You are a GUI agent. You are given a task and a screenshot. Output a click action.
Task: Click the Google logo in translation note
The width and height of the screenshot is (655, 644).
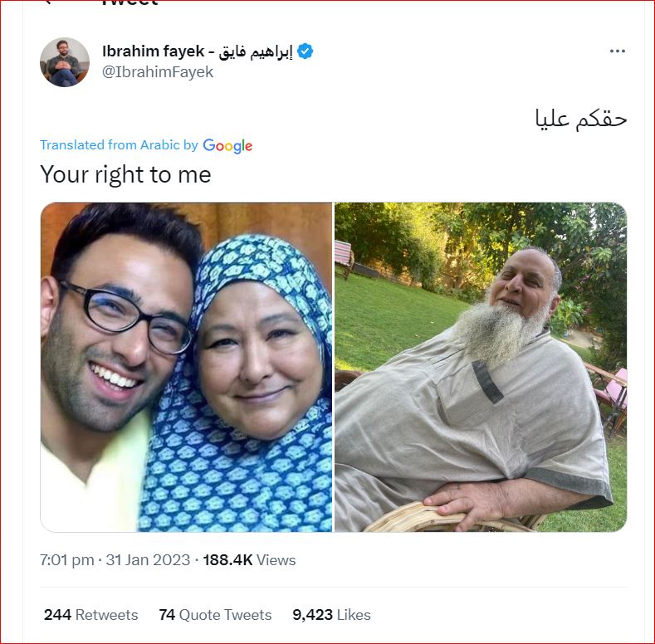(227, 146)
